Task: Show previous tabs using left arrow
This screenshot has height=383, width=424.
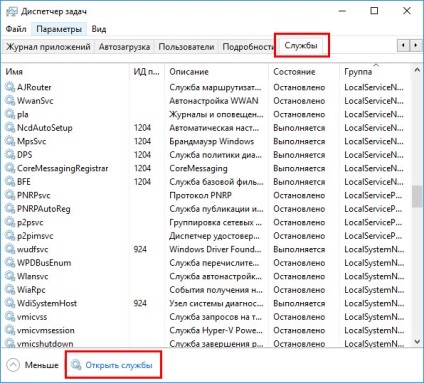Action: pyautogui.click(x=403, y=45)
